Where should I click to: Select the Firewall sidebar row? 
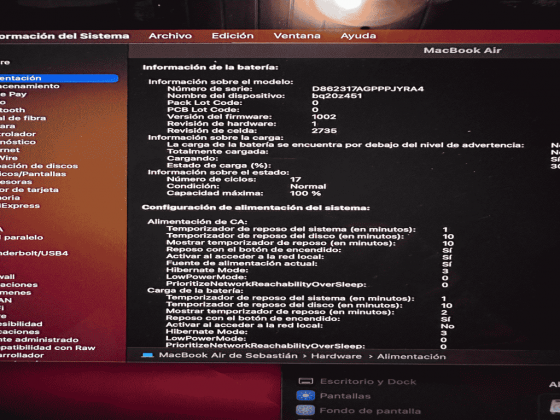8,276
